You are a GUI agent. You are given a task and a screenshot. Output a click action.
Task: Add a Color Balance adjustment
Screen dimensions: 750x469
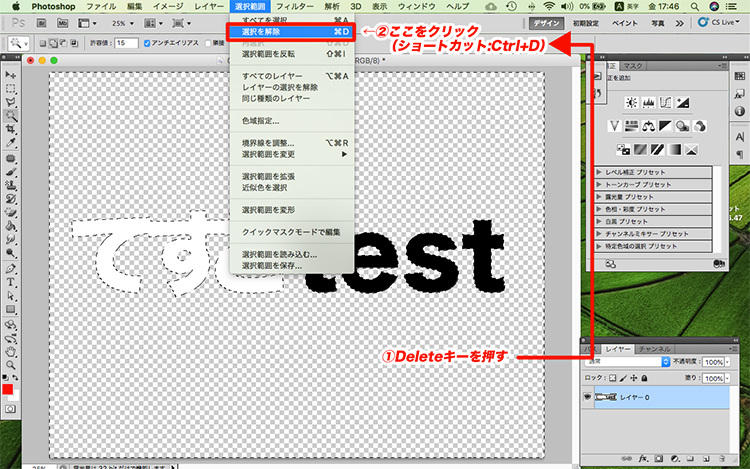[x=649, y=126]
